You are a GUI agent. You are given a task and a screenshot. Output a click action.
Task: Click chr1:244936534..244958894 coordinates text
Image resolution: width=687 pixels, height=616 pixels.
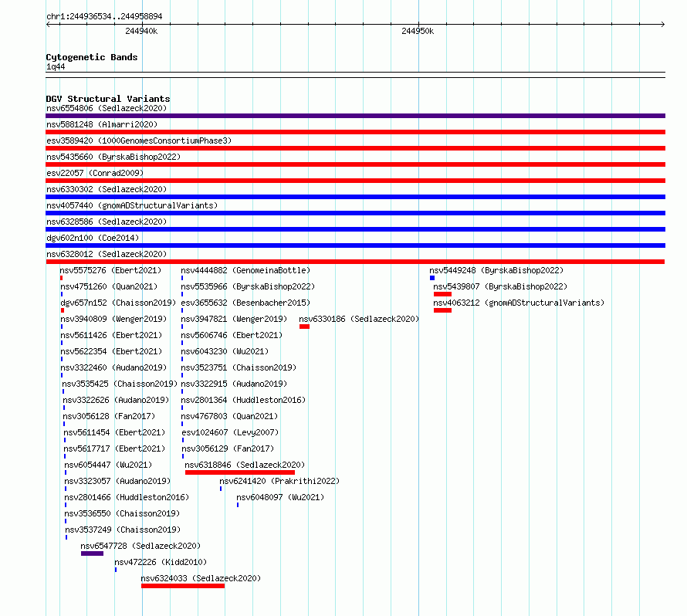(x=104, y=16)
